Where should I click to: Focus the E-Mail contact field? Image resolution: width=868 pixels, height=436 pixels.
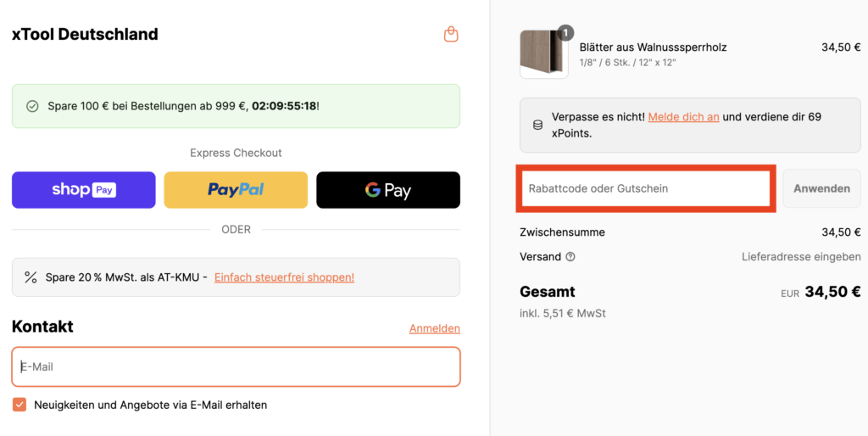236,366
